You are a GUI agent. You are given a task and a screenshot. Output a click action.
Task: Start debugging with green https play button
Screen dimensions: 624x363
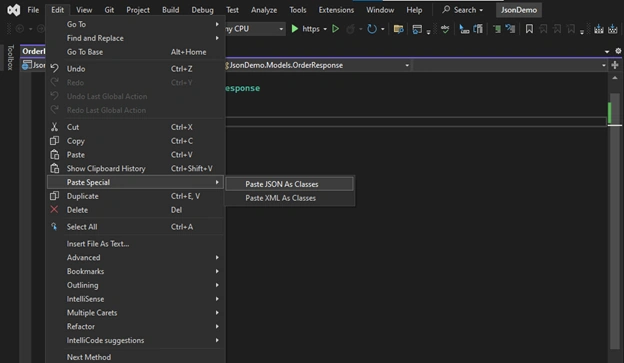pyautogui.click(x=294, y=29)
